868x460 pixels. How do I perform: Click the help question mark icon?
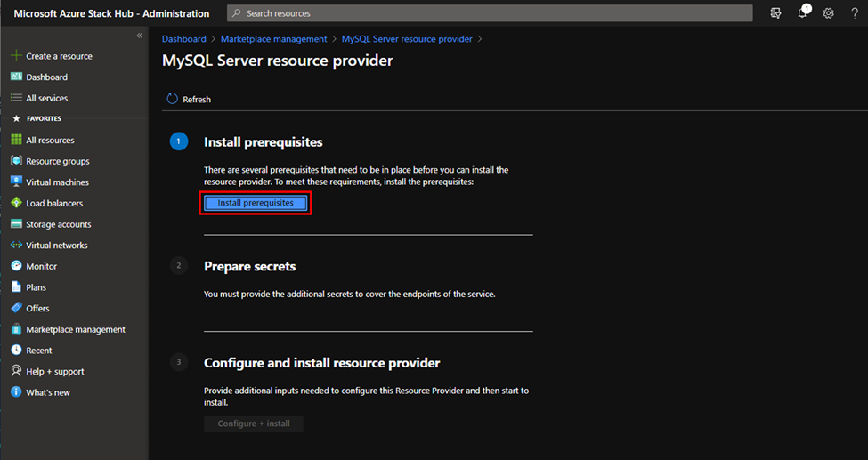855,13
